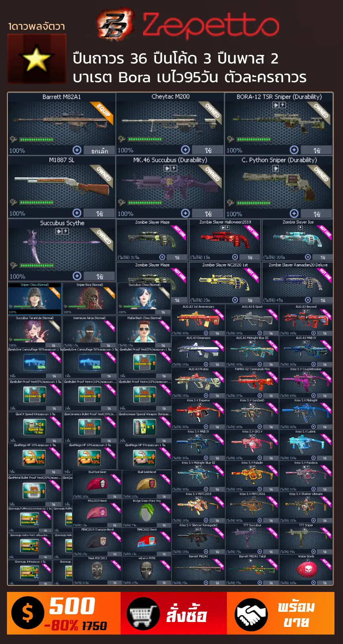Click the สั่งซื้อ order banner
This screenshot has height=644, width=343.
point(174,613)
